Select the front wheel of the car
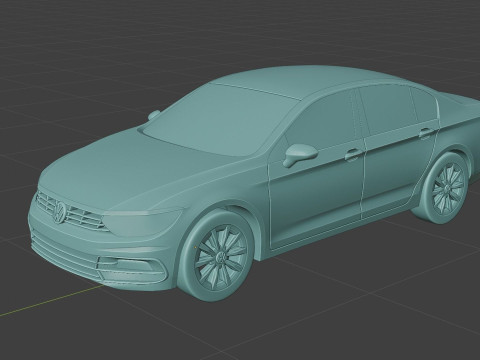 217,257
